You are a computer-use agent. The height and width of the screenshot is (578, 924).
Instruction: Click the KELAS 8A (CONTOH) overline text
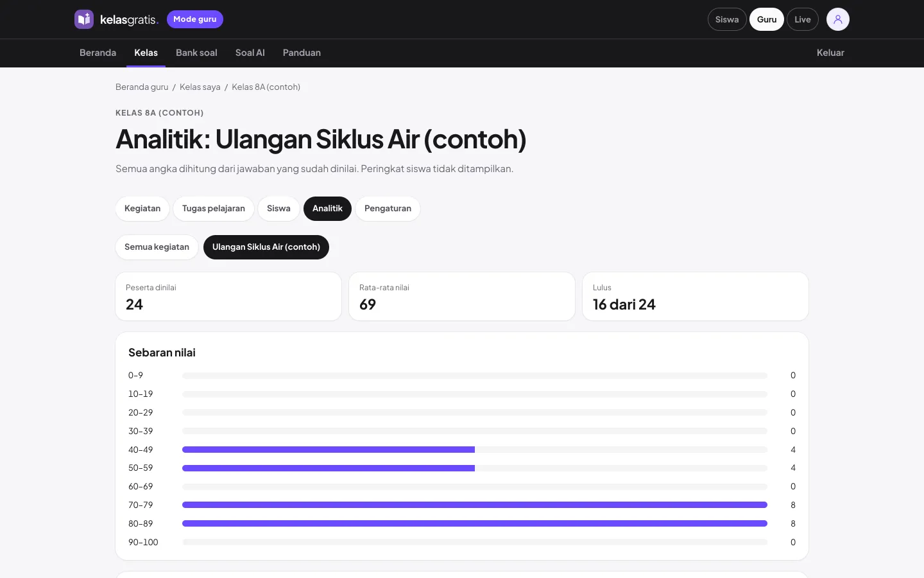pos(160,113)
